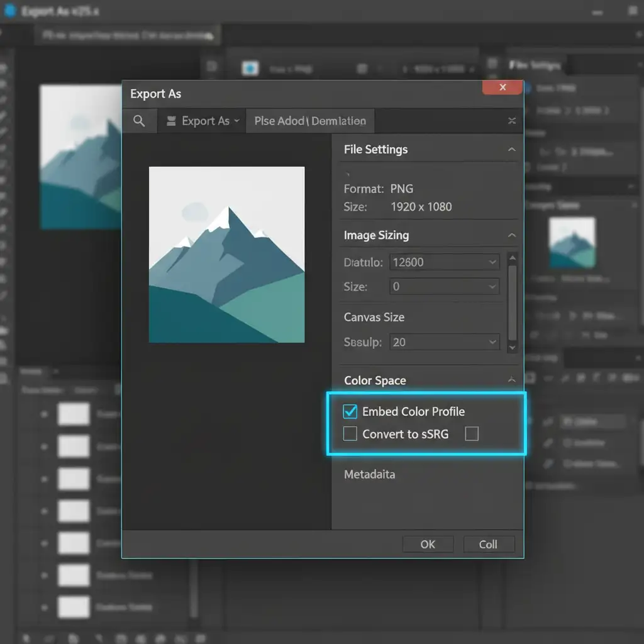Close the Export As dialog
The image size is (644, 644).
(x=502, y=88)
